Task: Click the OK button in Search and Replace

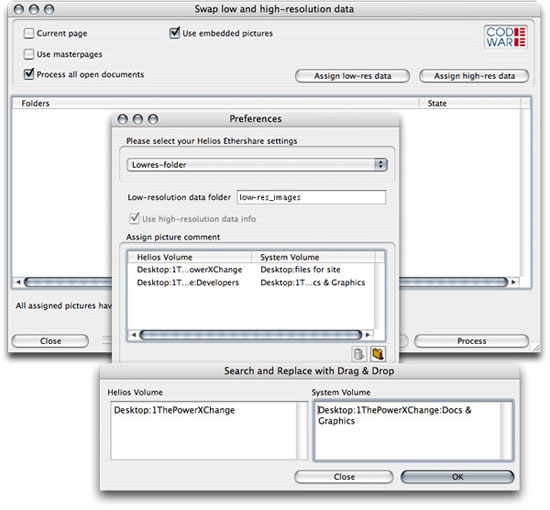Action: tap(457, 477)
